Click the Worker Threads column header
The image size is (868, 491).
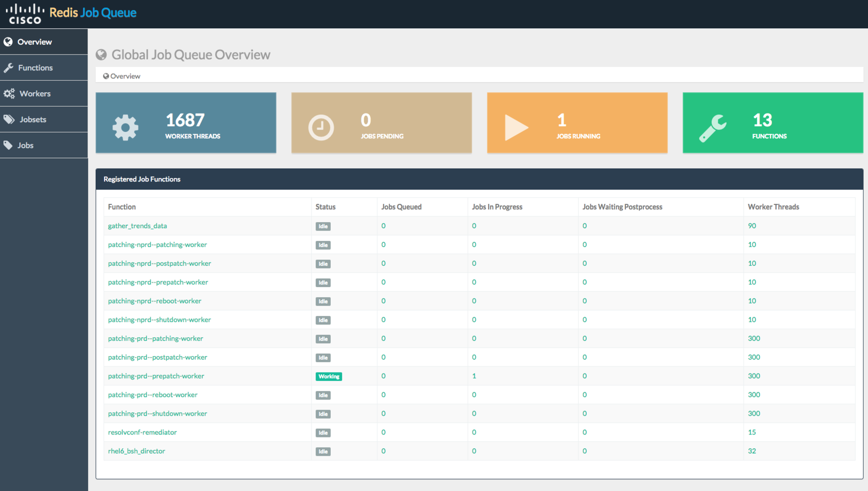coord(773,207)
